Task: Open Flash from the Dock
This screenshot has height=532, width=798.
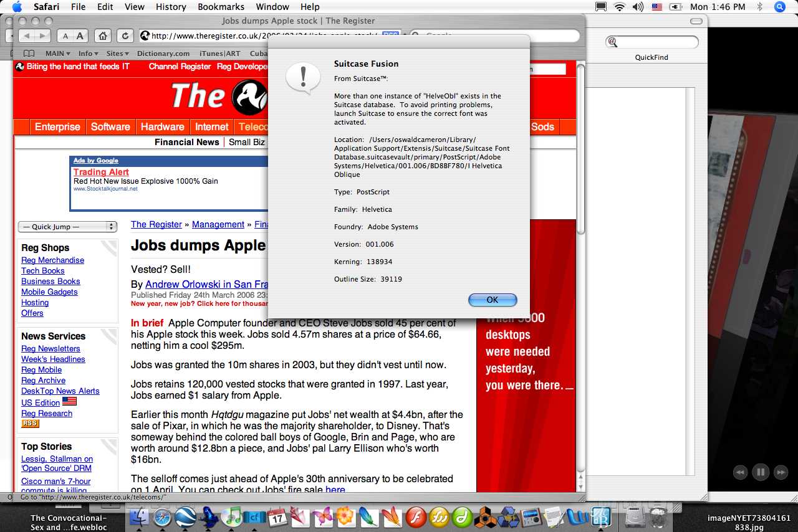Action: pyautogui.click(x=416, y=516)
